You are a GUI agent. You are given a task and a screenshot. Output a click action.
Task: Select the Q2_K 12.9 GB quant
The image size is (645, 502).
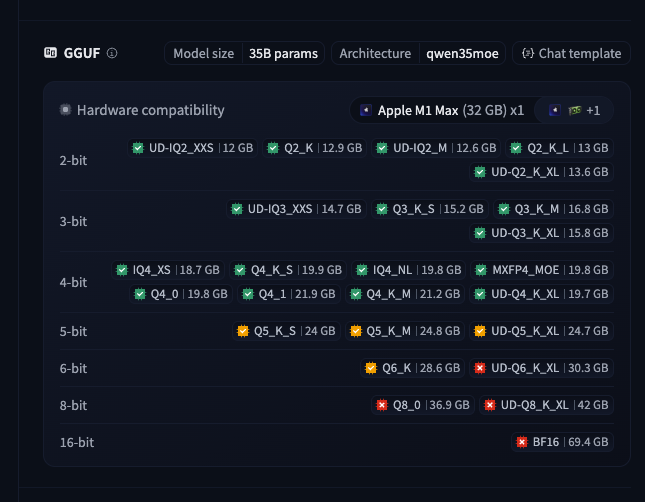(315, 148)
